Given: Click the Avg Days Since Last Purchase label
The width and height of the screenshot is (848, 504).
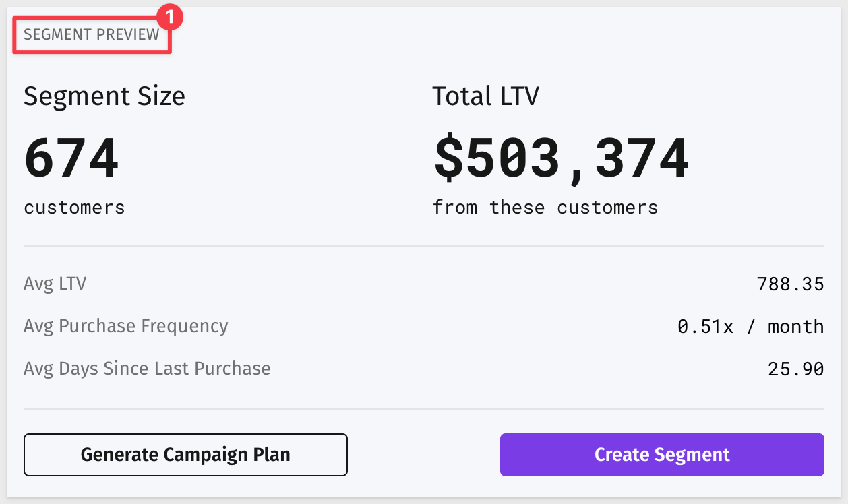Looking at the screenshot, I should point(147,369).
